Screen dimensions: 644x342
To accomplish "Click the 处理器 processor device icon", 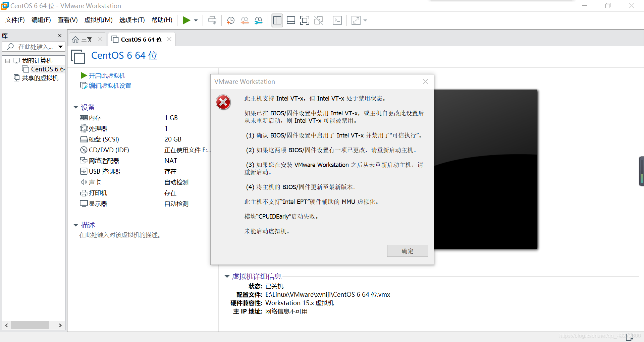I will [x=84, y=128].
